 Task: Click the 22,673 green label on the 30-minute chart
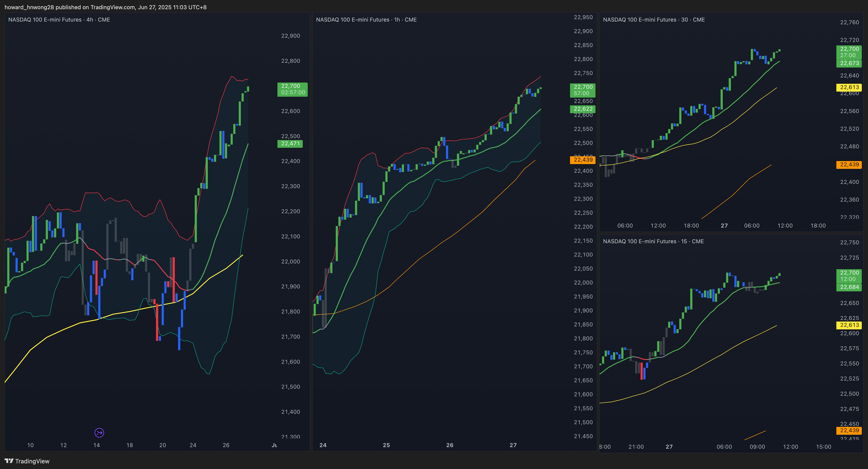pos(849,63)
